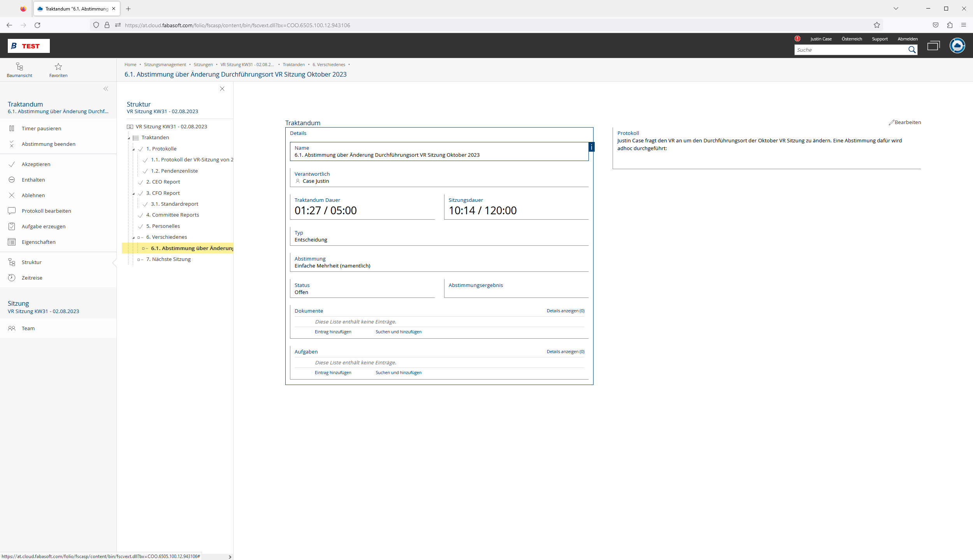
Task: Reject vote with Ablehnen
Action: pos(33,195)
